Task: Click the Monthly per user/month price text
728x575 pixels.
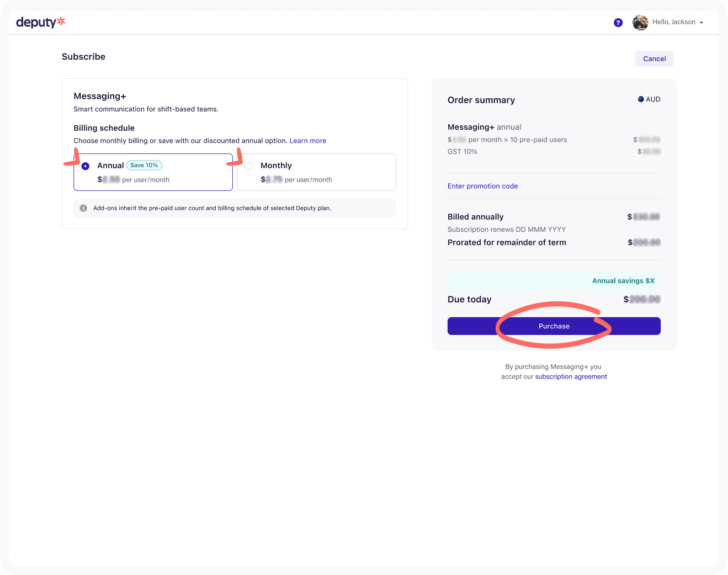Action: [x=296, y=180]
